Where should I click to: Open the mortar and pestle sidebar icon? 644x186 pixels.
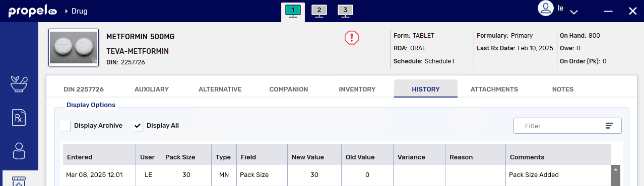coord(19,84)
